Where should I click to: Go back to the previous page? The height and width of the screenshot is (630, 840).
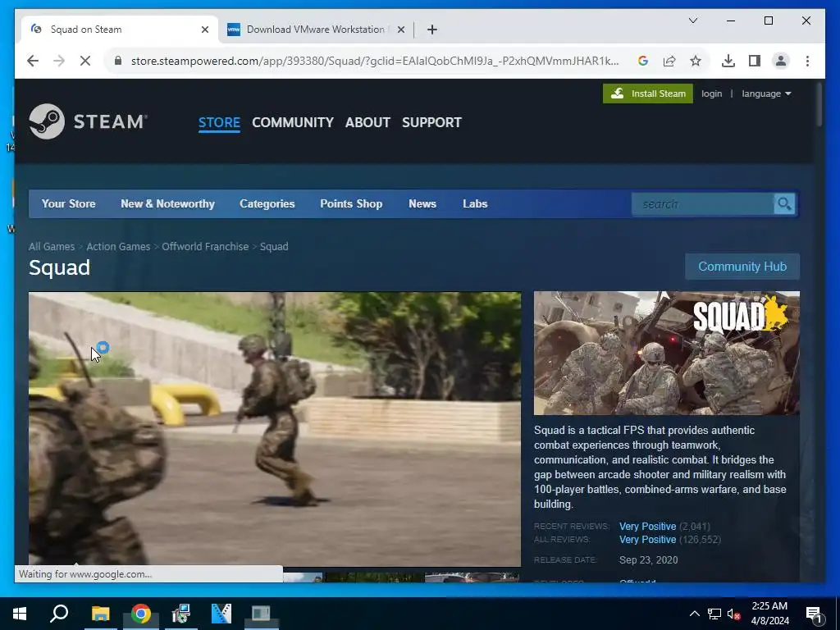pos(33,61)
